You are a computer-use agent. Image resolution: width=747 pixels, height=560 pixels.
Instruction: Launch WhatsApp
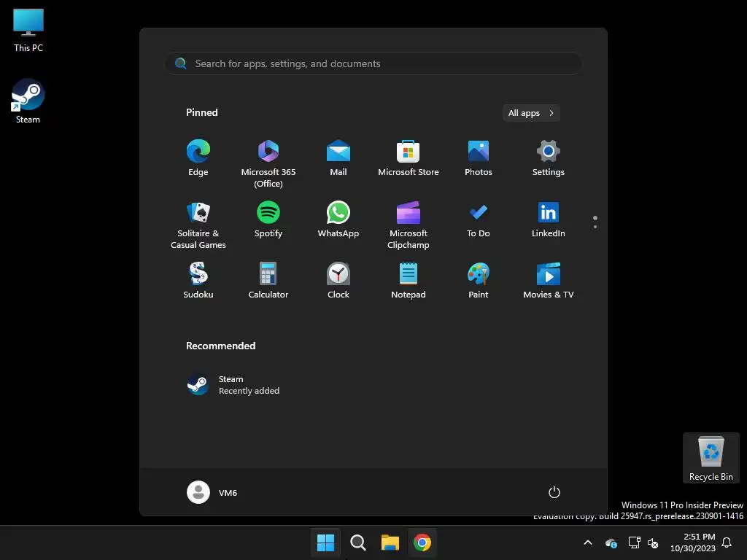coord(338,220)
